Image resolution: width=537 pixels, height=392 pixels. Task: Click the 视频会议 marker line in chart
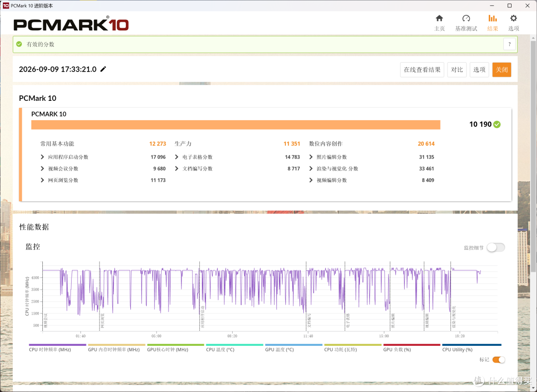42,296
